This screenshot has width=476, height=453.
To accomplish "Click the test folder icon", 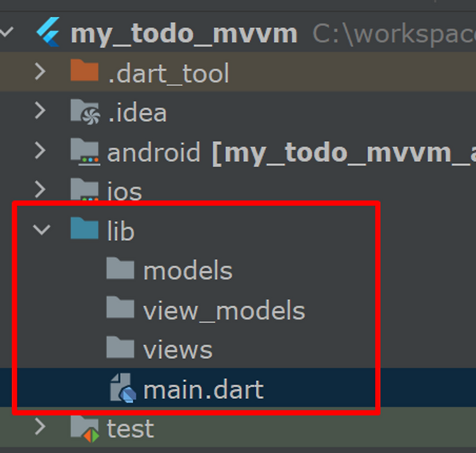I will [x=85, y=428].
